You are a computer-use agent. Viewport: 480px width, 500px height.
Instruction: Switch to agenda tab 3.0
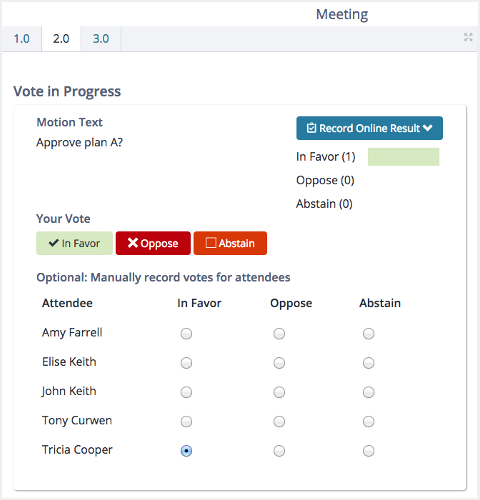(101, 39)
